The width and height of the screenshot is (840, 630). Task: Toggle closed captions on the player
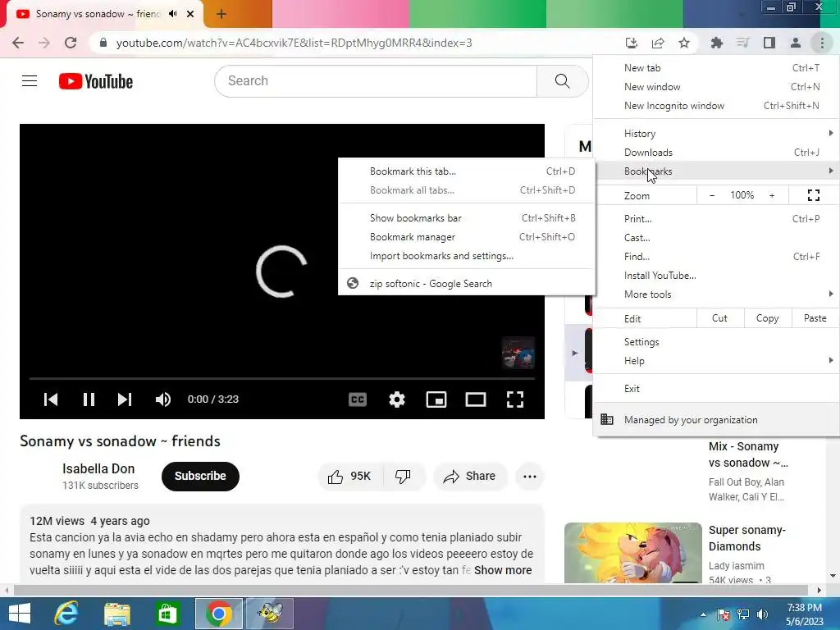click(x=358, y=399)
